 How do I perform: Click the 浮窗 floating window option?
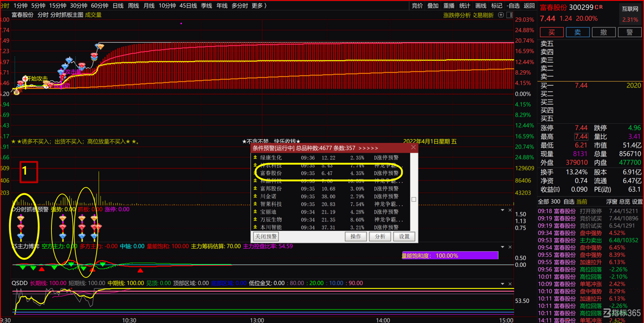[612, 202]
